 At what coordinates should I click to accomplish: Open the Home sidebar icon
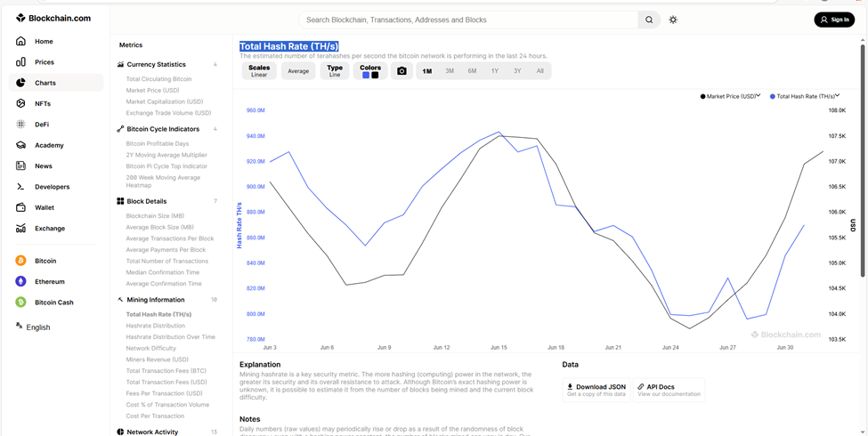point(20,41)
